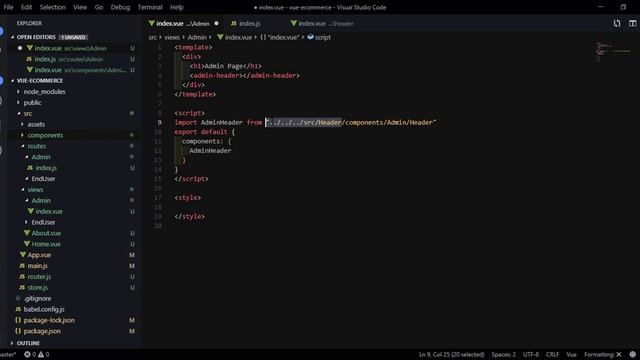Click Vue icon beside Home.vue in explorer
The width and height of the screenshot is (640, 360).
click(x=27, y=244)
